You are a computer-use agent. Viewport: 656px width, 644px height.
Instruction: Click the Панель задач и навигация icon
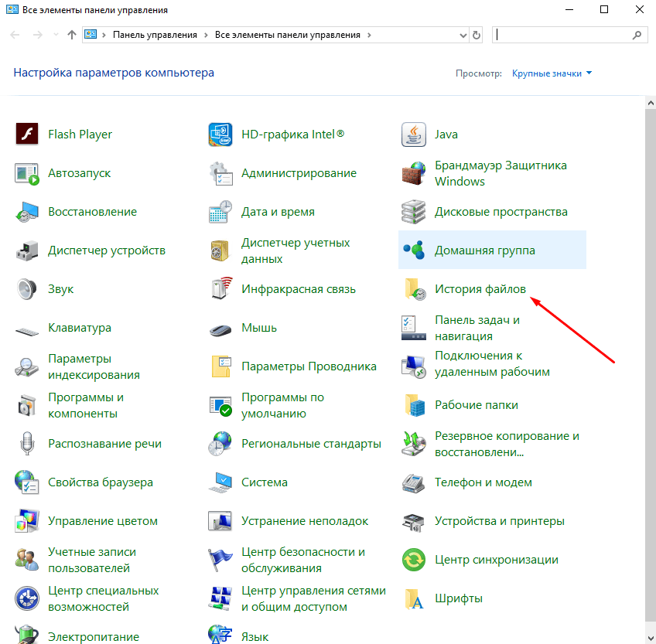click(x=413, y=328)
